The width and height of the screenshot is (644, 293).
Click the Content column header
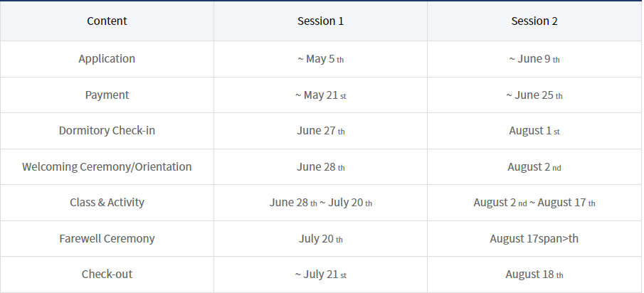[107, 21]
